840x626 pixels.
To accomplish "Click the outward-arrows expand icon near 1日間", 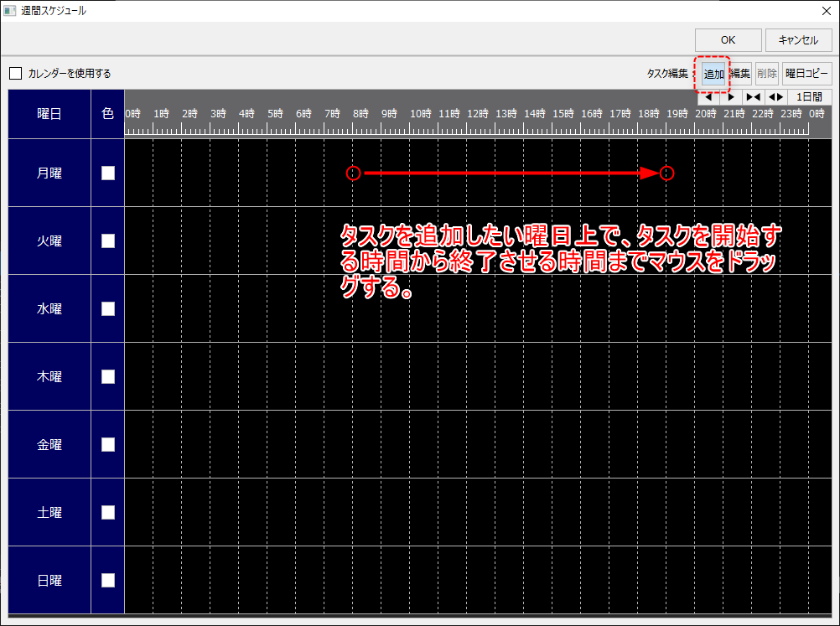I will tap(774, 96).
